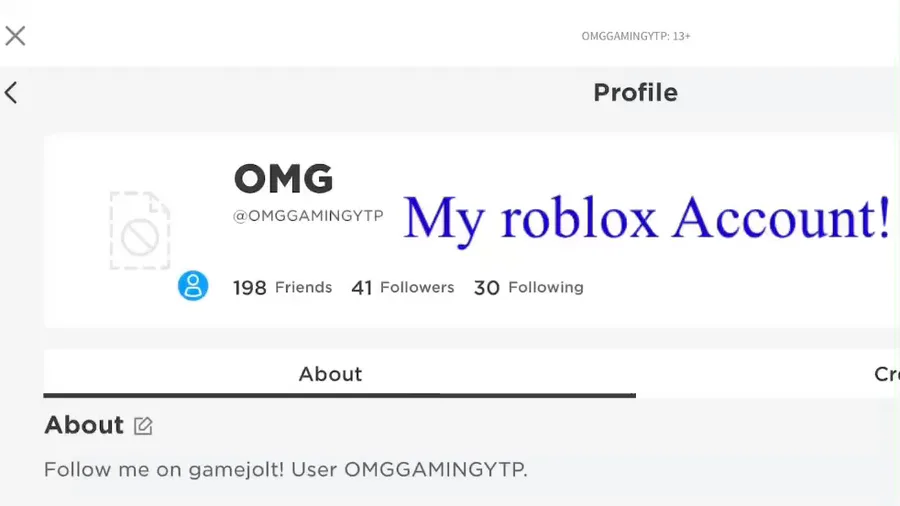This screenshot has width=900, height=506.
Task: Edit the About section via pencil icon
Action: [x=143, y=426]
